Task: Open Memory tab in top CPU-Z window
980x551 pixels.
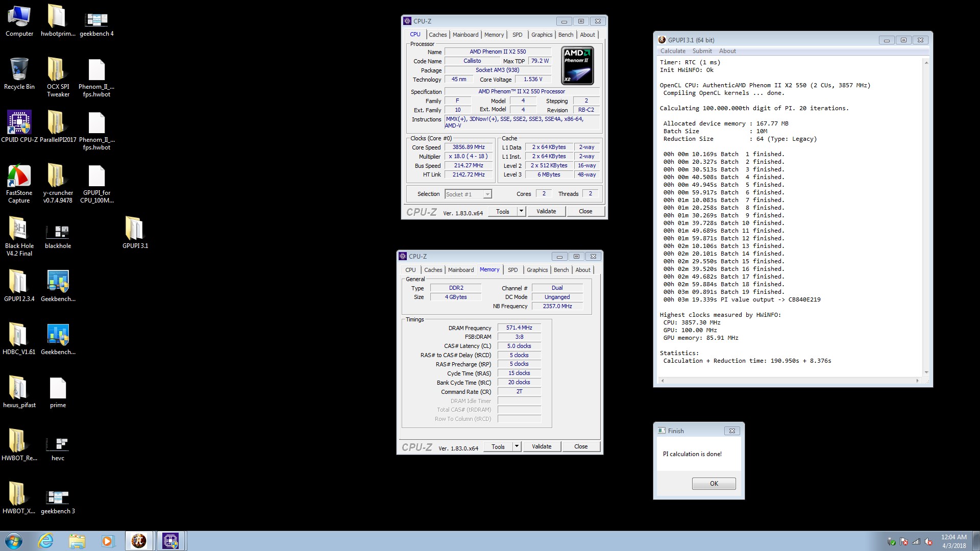Action: pyautogui.click(x=494, y=35)
